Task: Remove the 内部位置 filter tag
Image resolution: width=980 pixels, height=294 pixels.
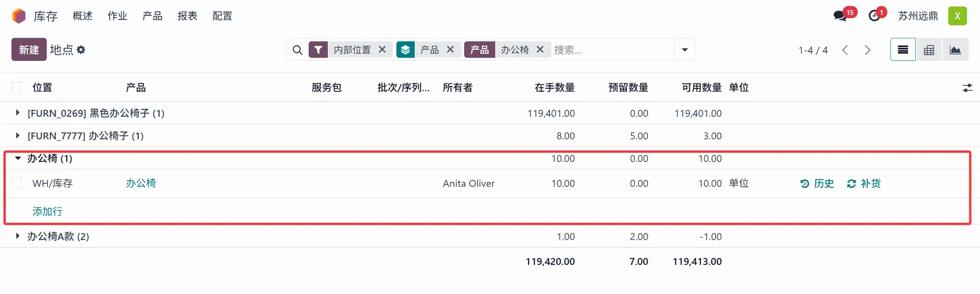Action: (x=382, y=50)
